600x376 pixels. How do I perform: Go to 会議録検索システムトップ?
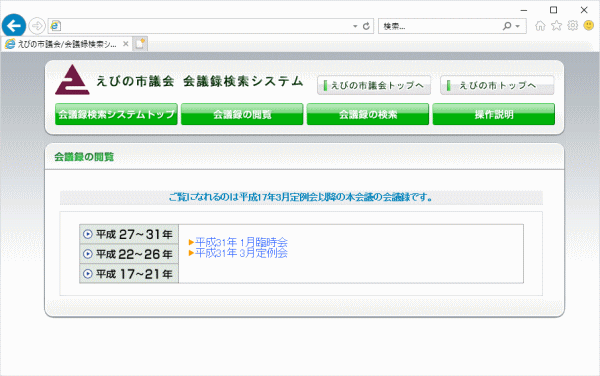(x=116, y=114)
